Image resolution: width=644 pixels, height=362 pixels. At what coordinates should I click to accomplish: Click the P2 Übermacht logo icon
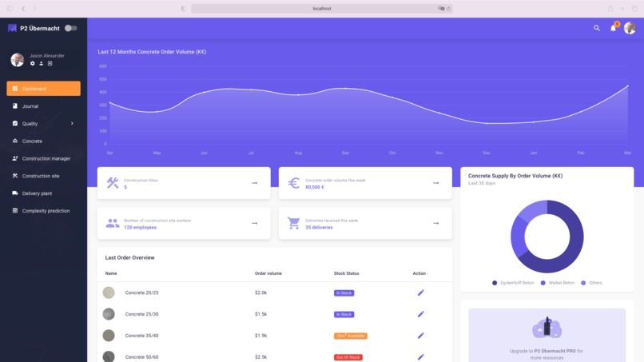12,28
